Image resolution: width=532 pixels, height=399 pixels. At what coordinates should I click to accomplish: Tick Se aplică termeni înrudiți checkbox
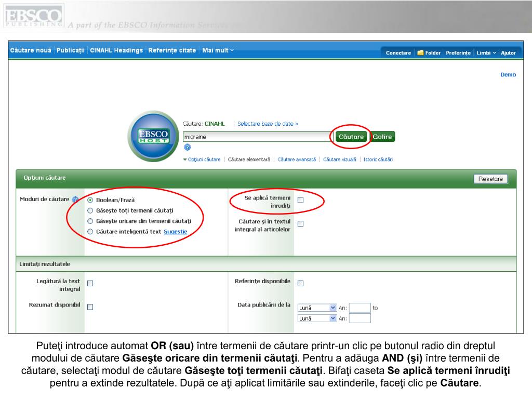[x=301, y=200]
